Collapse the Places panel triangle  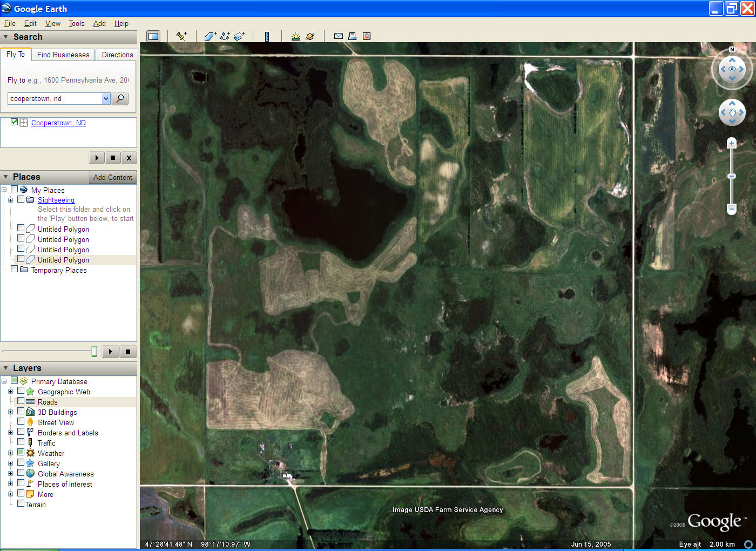(6, 177)
